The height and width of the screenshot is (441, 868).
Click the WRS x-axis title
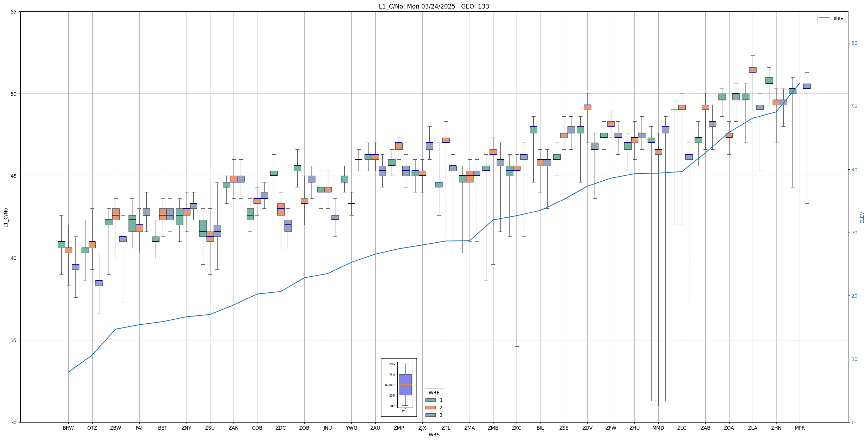coord(434,435)
